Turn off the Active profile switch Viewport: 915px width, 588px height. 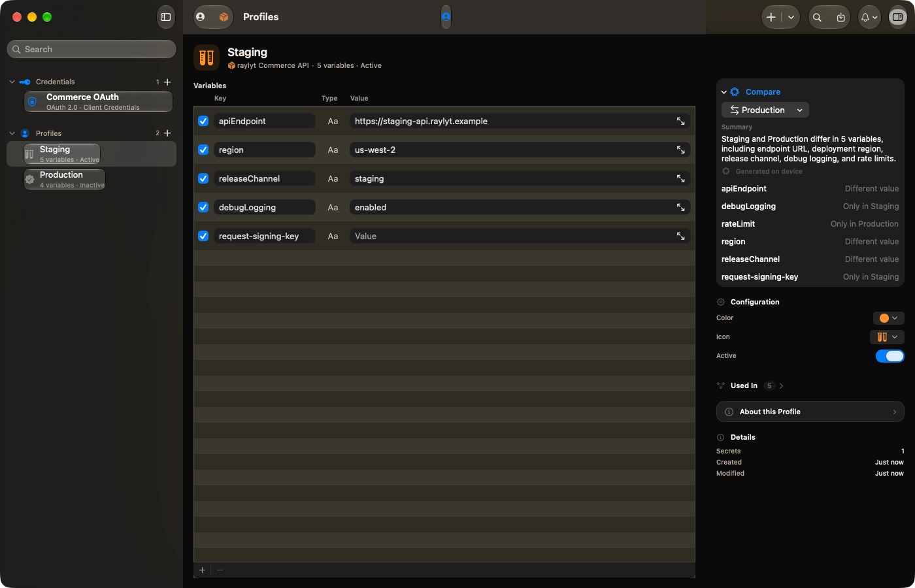[x=890, y=356]
